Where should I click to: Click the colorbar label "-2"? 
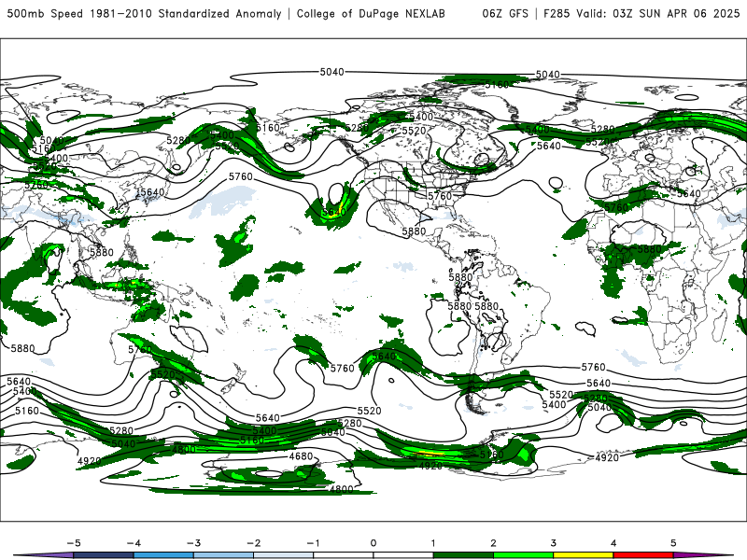[253, 543]
